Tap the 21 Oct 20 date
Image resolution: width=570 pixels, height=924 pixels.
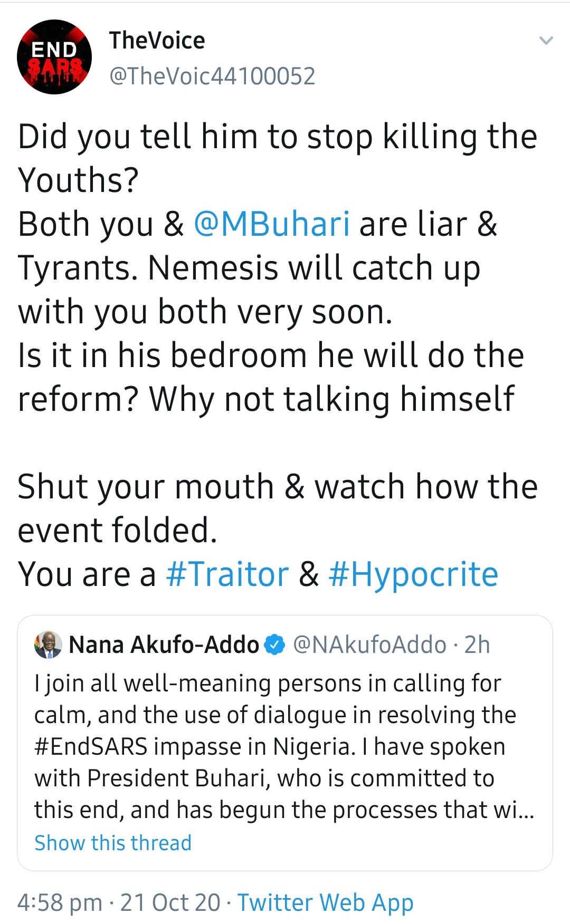click(170, 903)
